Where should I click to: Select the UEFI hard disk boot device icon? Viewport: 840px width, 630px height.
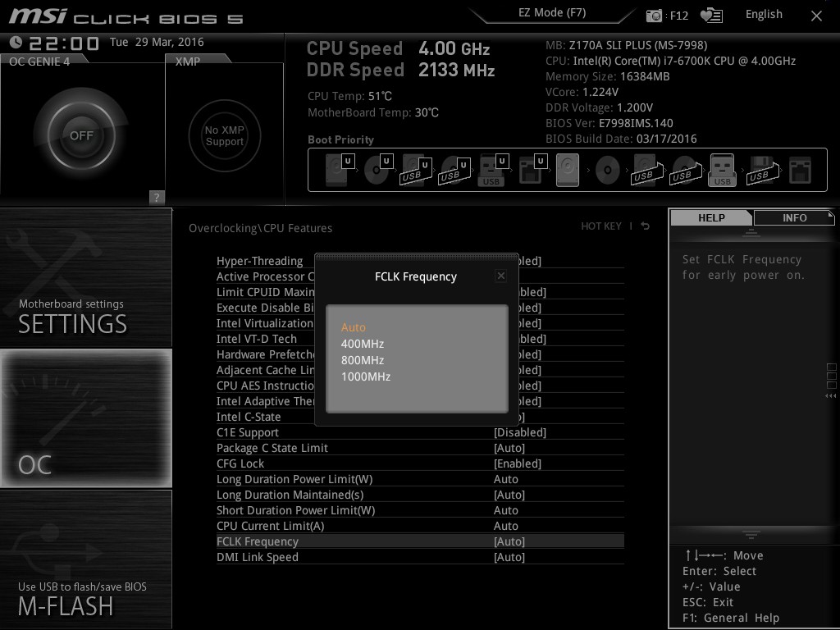tap(340, 170)
